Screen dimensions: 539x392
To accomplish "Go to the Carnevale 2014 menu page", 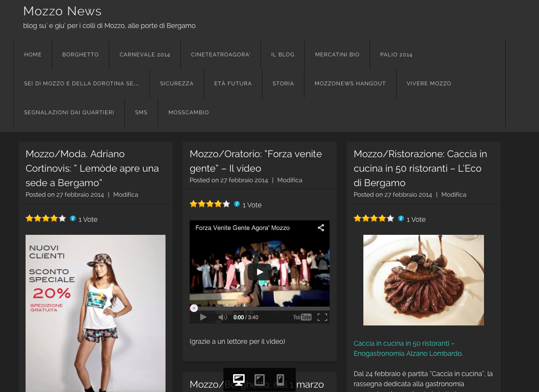I will tap(145, 55).
